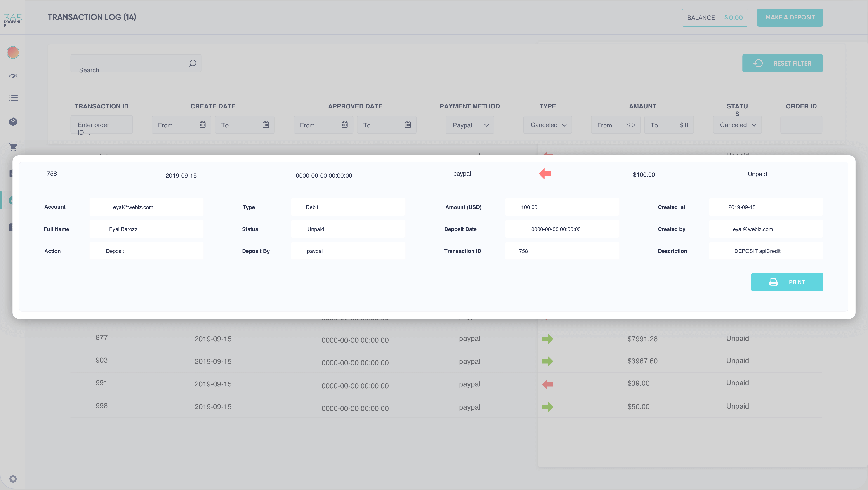Image resolution: width=868 pixels, height=490 pixels.
Task: Click the Balance $0.00 box
Action: pyautogui.click(x=715, y=18)
